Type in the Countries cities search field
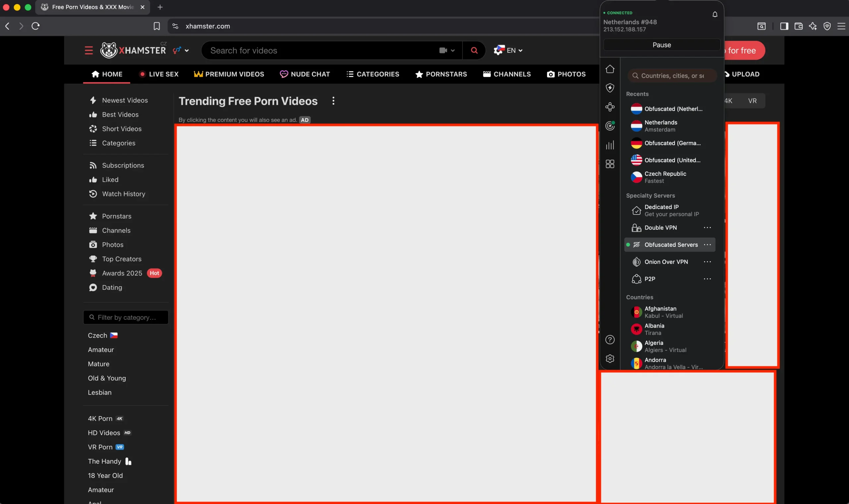The height and width of the screenshot is (504, 849). (672, 75)
